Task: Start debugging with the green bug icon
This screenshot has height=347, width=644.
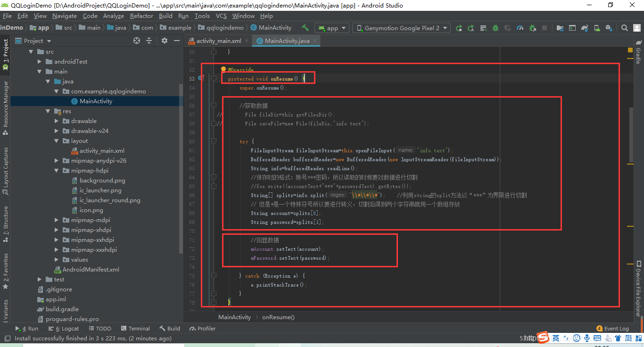Action: 495,28
